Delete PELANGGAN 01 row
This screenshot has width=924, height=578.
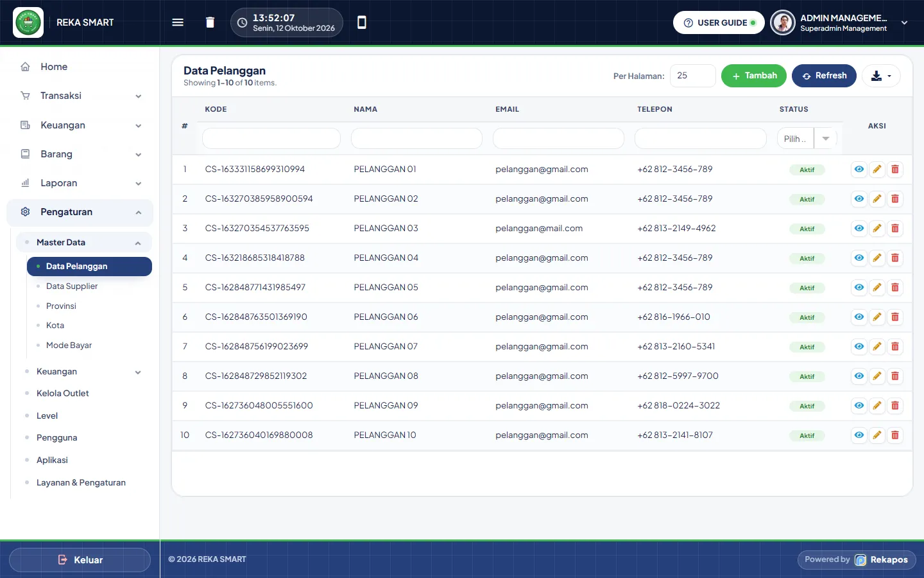(895, 170)
